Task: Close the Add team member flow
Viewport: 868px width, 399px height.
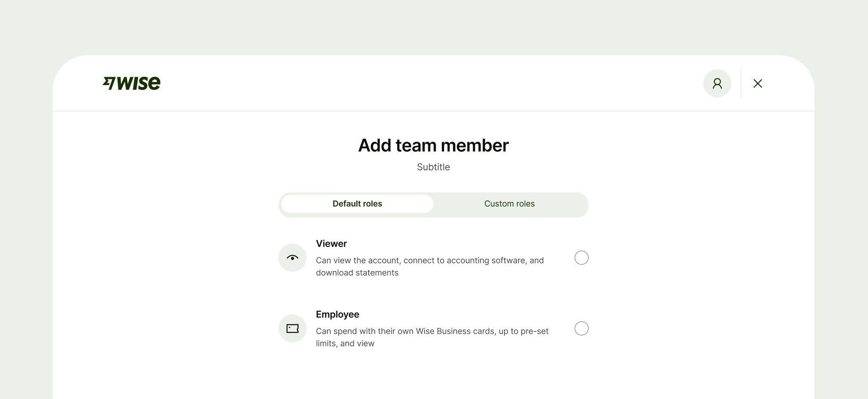Action: (758, 83)
